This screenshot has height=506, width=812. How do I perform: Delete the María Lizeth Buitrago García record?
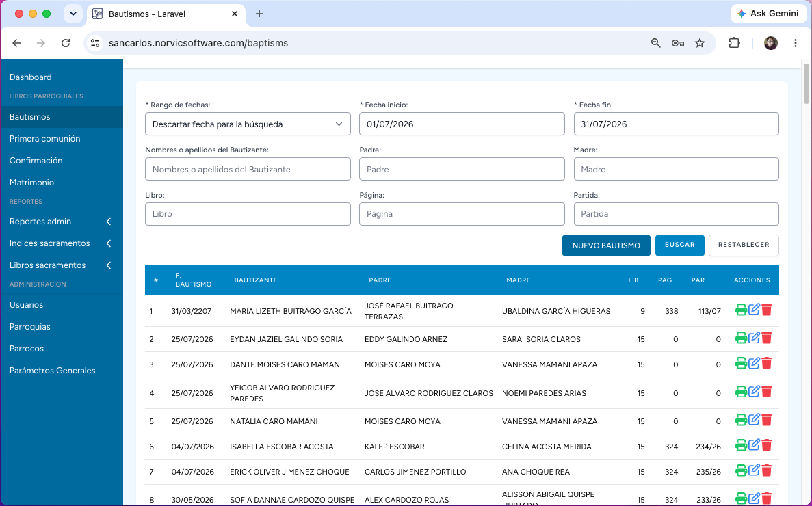pyautogui.click(x=767, y=310)
